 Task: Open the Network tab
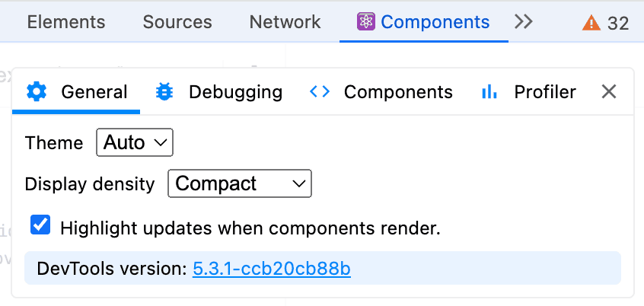point(285,22)
